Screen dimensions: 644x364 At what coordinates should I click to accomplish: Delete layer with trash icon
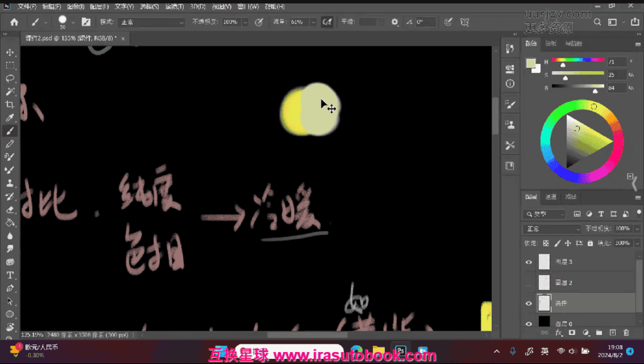click(x=626, y=333)
